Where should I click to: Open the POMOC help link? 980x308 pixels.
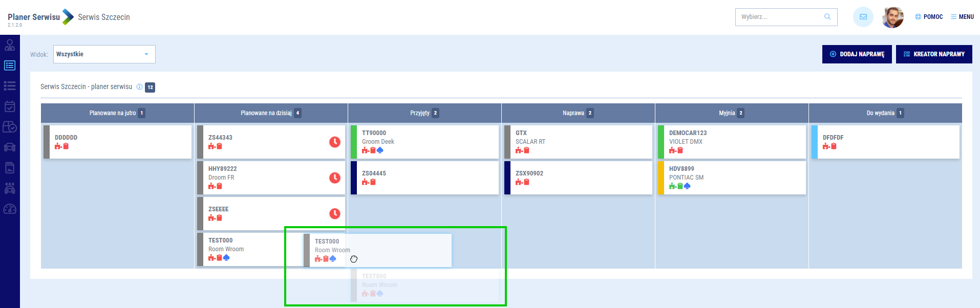tap(929, 17)
